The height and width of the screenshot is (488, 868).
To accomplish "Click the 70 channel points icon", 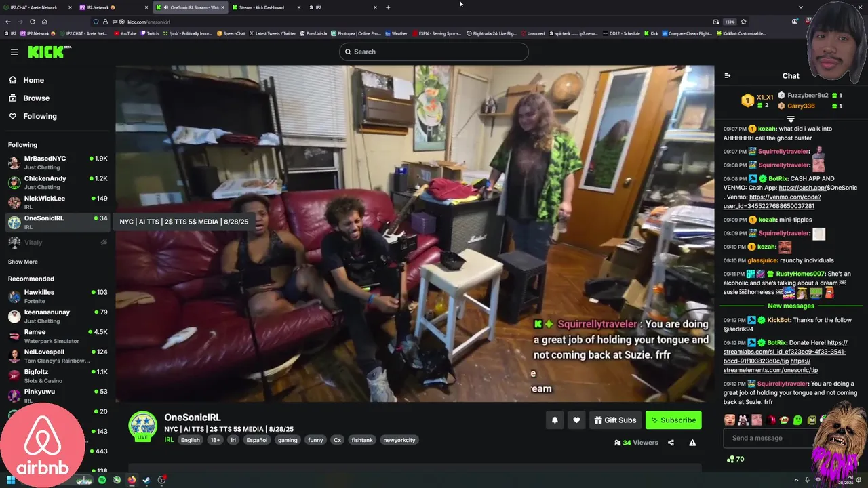I will tap(735, 460).
